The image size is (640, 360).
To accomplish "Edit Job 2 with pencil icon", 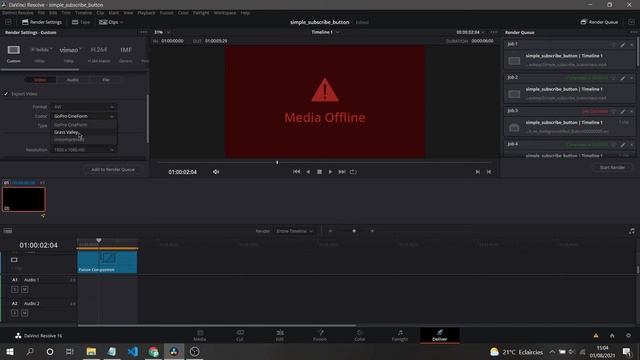I will click(622, 78).
